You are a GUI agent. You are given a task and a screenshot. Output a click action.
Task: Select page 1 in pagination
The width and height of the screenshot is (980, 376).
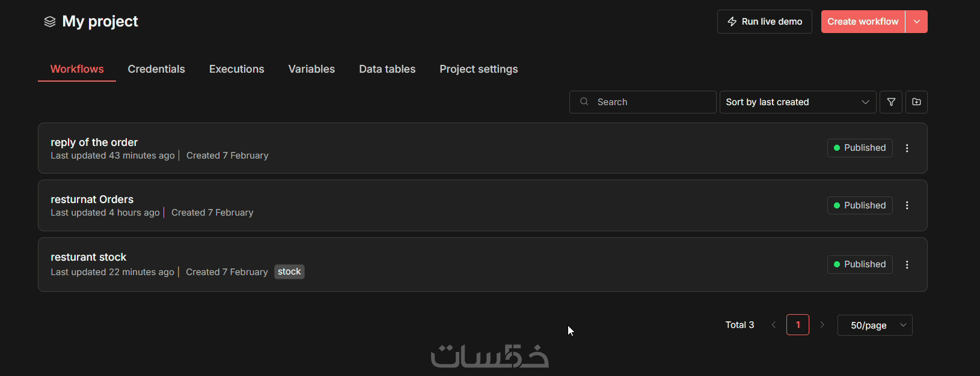tap(798, 325)
